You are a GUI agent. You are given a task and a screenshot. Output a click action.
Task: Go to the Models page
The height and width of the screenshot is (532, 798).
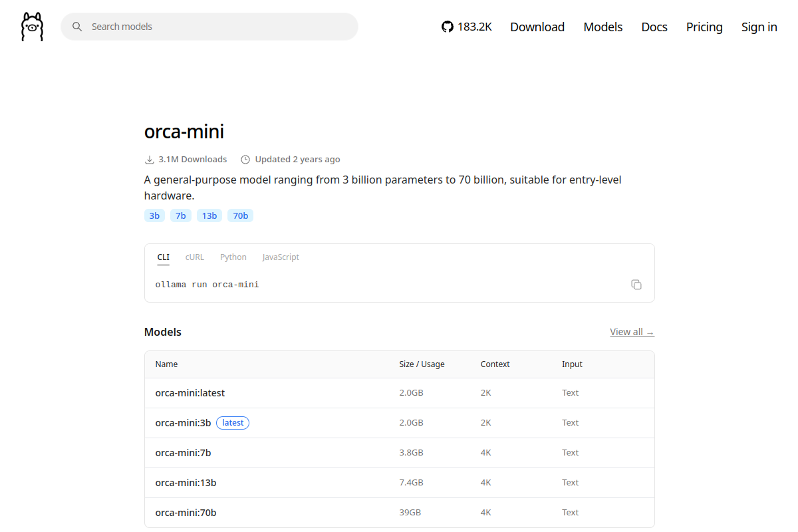pos(603,27)
